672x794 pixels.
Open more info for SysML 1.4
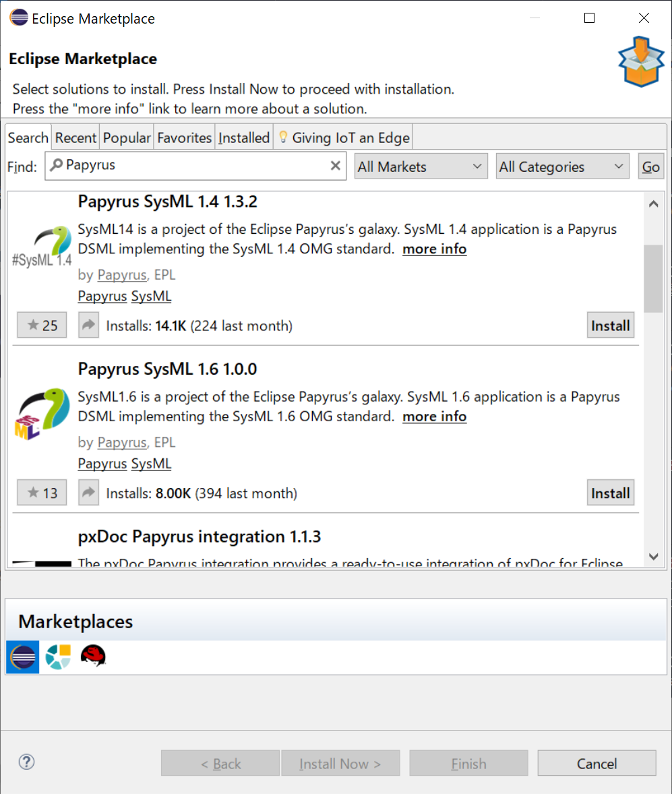coord(435,249)
